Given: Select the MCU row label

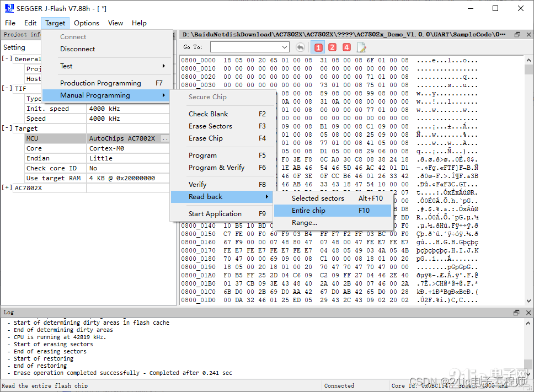Looking at the screenshot, I should tap(56, 138).
